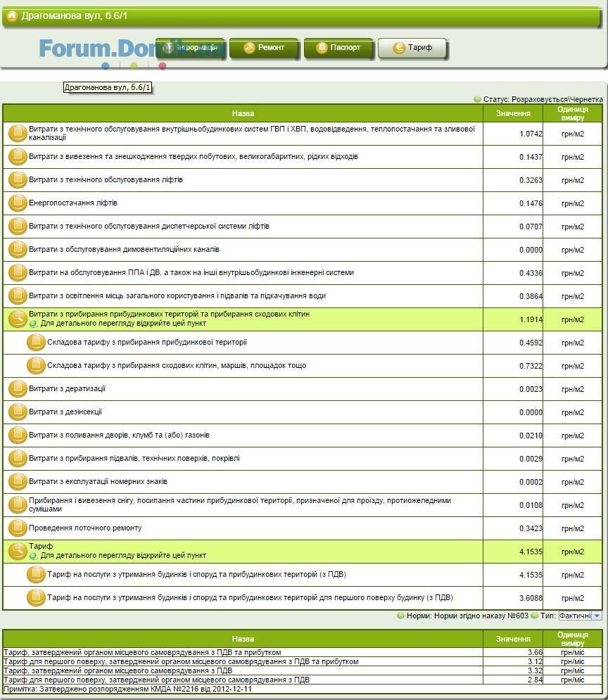Click the folder icon for внутрішньобудинкових систем ГВП і ХВП row
608x700 pixels.
tap(18, 134)
